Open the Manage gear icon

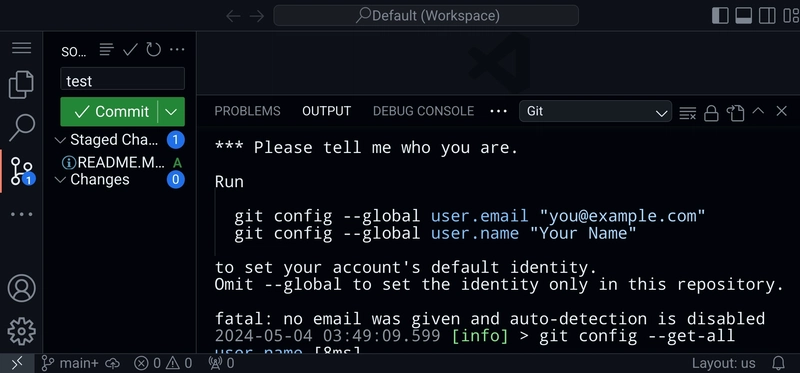point(21,331)
